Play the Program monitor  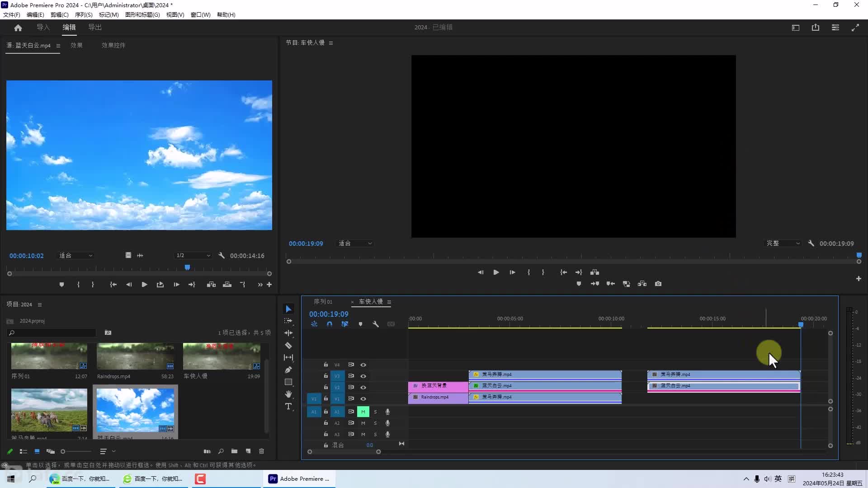[496, 272]
